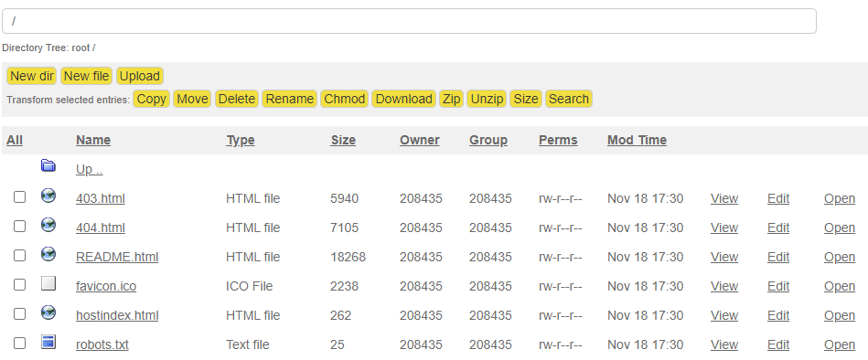Click View for 403.html

pos(724,198)
